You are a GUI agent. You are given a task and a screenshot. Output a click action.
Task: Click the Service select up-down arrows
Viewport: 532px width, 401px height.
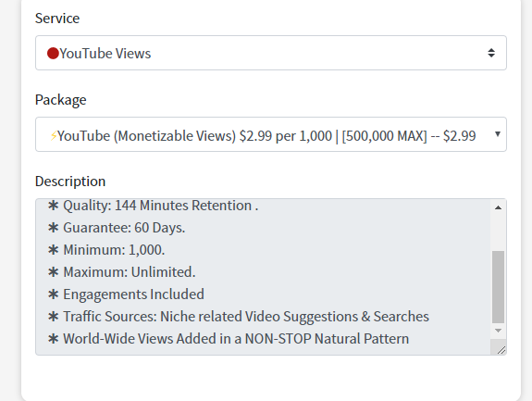[491, 53]
